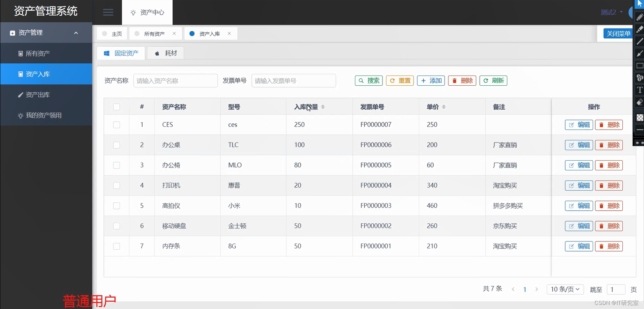644x309 pixels.
Task: Click the toolbar 删除 button above the table
Action: point(462,80)
